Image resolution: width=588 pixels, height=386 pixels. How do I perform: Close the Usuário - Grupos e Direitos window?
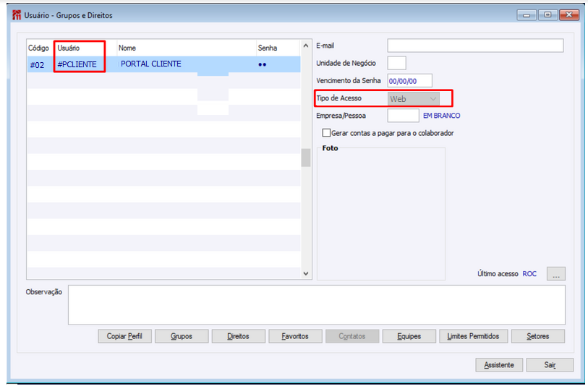[x=569, y=15]
